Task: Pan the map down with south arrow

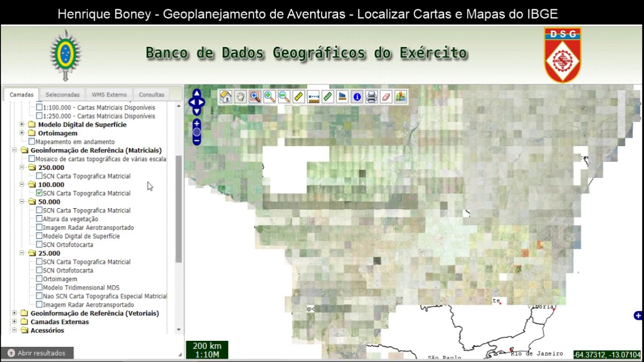Action: click(x=197, y=112)
